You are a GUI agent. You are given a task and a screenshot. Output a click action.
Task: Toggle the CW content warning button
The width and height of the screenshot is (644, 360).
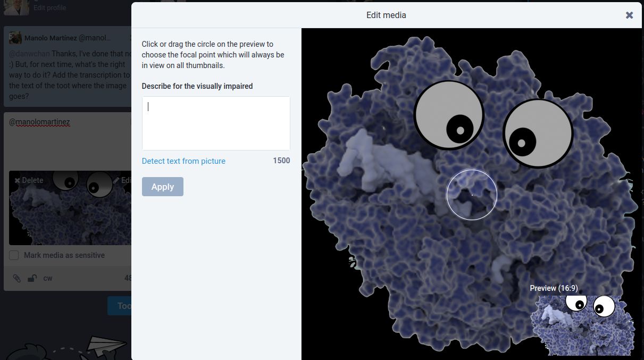point(48,278)
